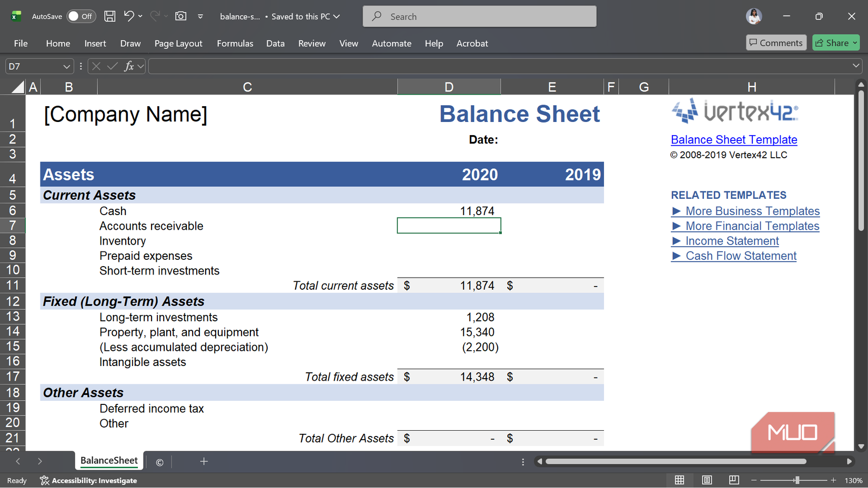Click the Excel application icon
The height and width of the screenshot is (488, 868).
(16, 16)
